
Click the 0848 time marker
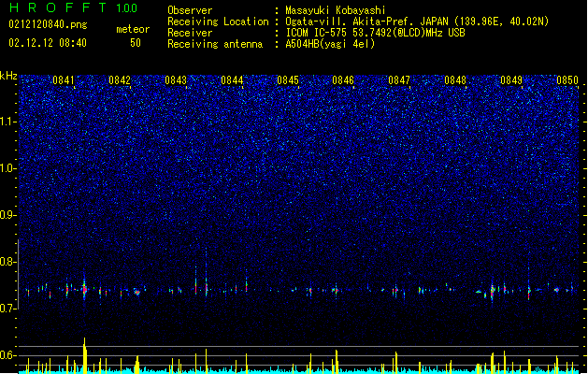(455, 79)
